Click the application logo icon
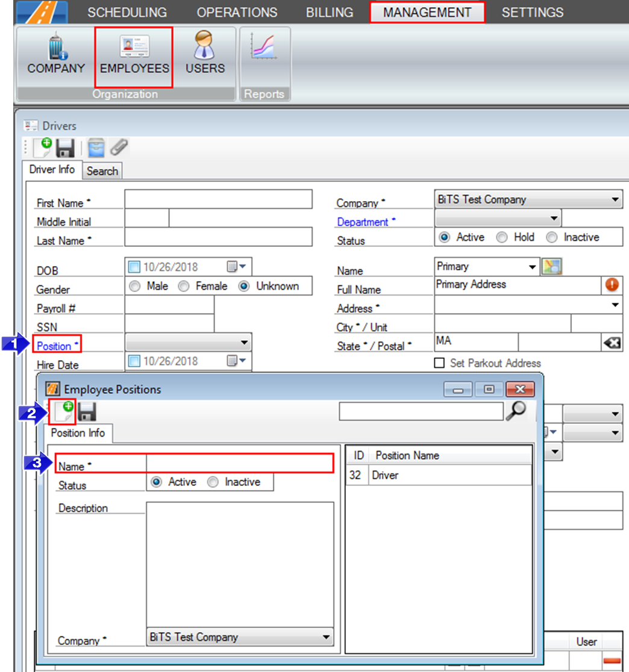 42,12
